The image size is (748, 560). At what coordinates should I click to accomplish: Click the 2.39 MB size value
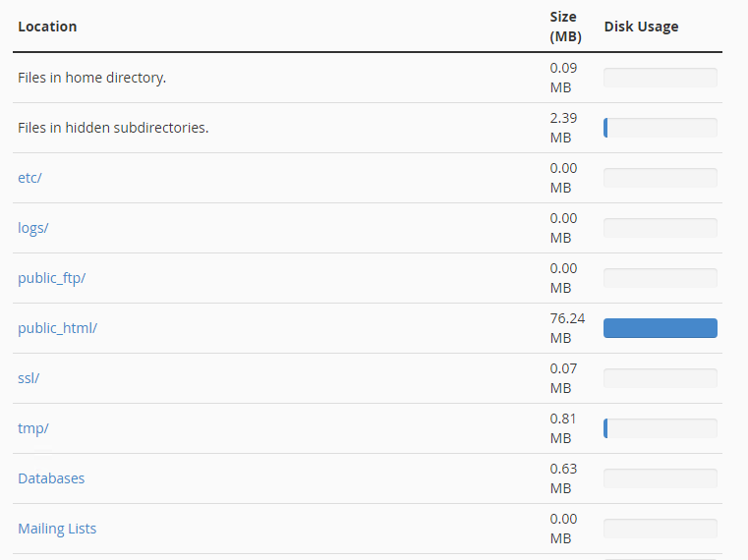pyautogui.click(x=563, y=128)
